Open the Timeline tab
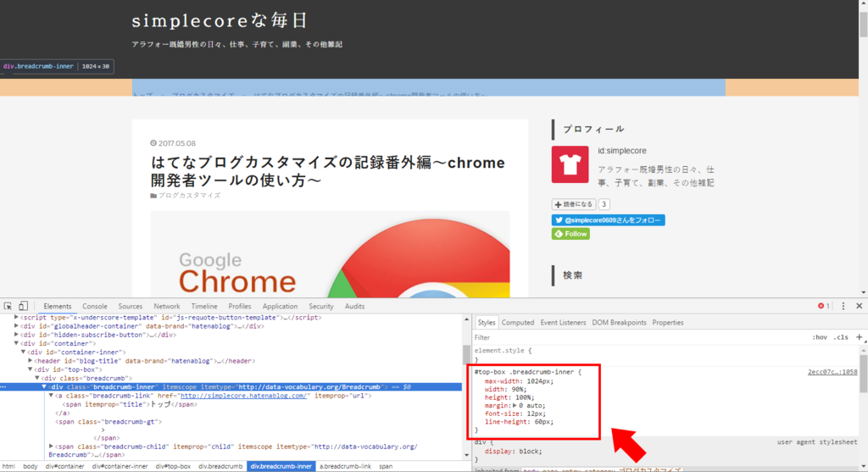The width and height of the screenshot is (868, 472). click(x=204, y=306)
